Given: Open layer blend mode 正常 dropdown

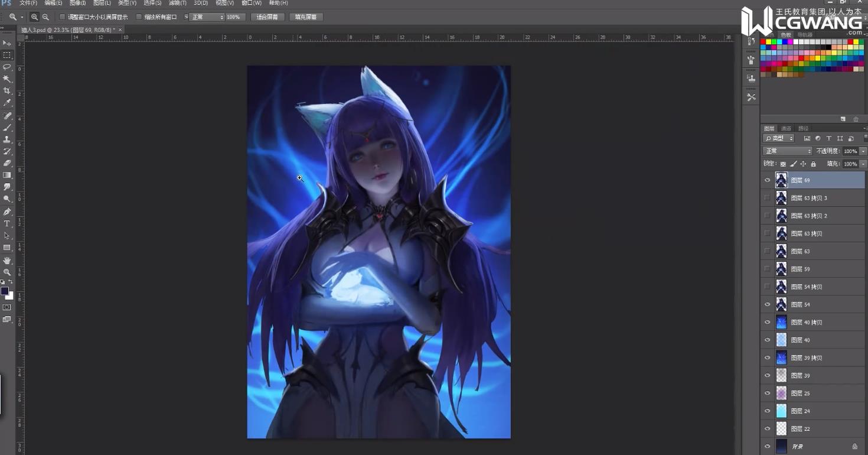Looking at the screenshot, I should pos(788,151).
